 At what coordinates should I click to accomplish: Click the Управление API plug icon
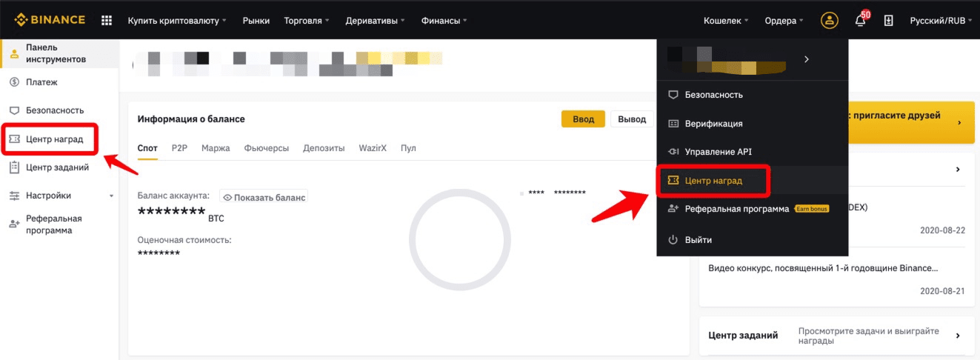(x=673, y=152)
